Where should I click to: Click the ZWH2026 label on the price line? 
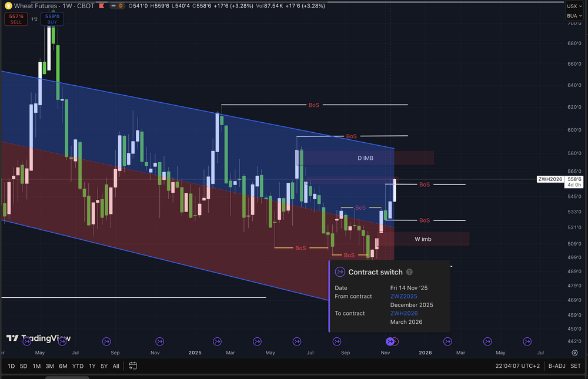click(x=550, y=179)
